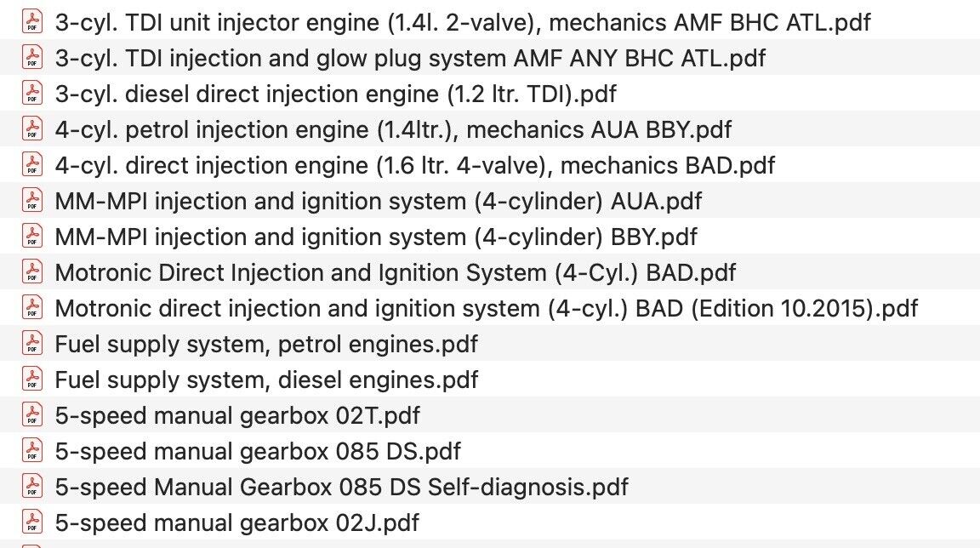Select 5-speed Manual Gearbox 085 DS Self-diagnosis.pdf
This screenshot has width=980, height=548.
point(341,487)
